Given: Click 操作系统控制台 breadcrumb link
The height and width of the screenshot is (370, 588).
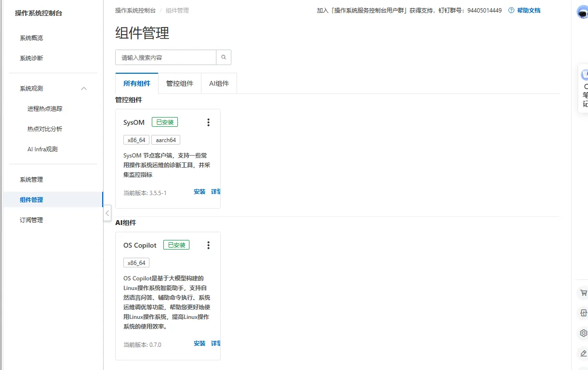Looking at the screenshot, I should pyautogui.click(x=135, y=10).
